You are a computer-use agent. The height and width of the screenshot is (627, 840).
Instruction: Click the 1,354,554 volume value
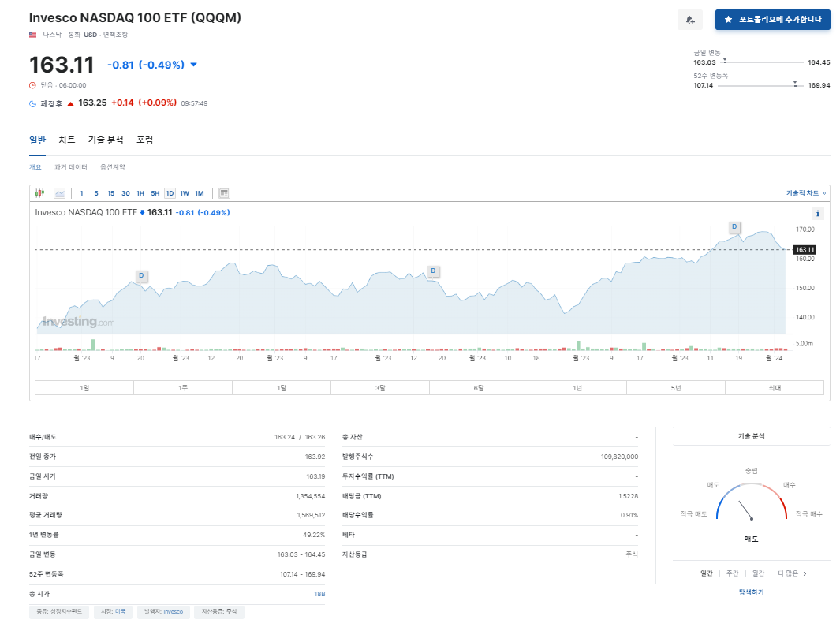tap(310, 496)
